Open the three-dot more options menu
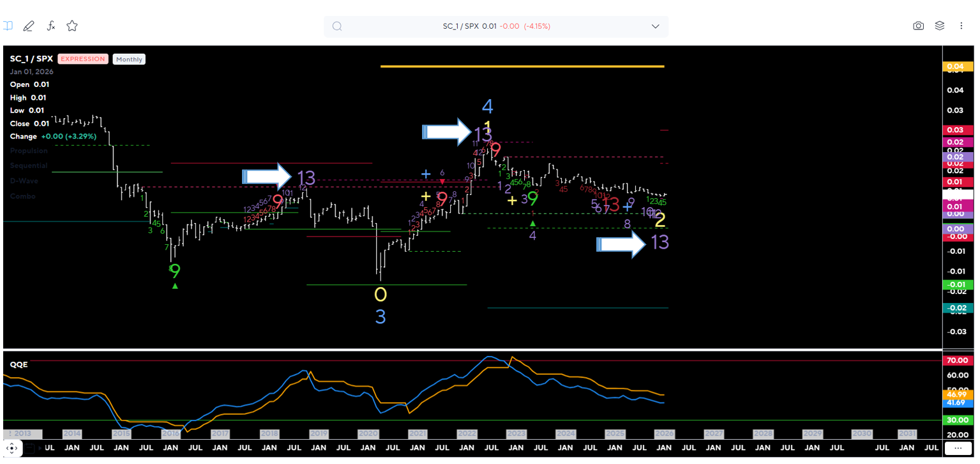This screenshot has height=464, width=980. point(961,26)
